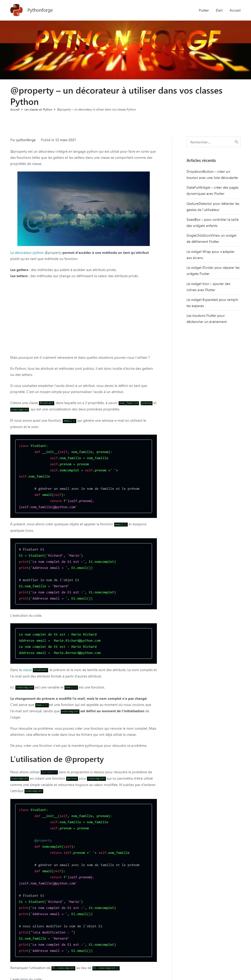Screen dimensions: 251x980
Task: Open the Dart menu item
Action: [219, 10]
